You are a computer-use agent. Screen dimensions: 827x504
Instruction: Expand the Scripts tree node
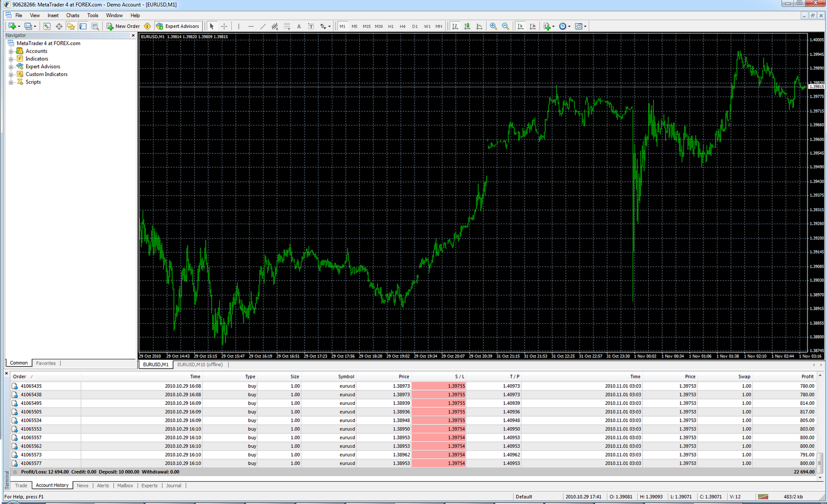(11, 83)
